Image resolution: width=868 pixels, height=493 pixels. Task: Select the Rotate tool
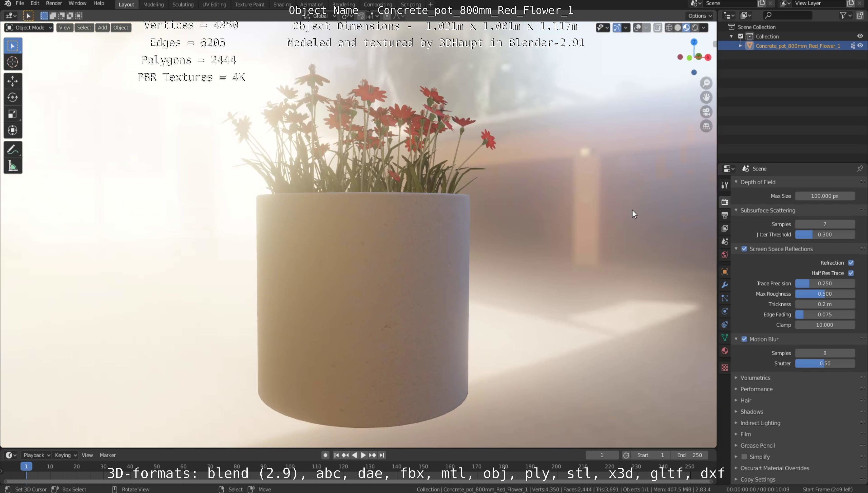[x=13, y=98]
